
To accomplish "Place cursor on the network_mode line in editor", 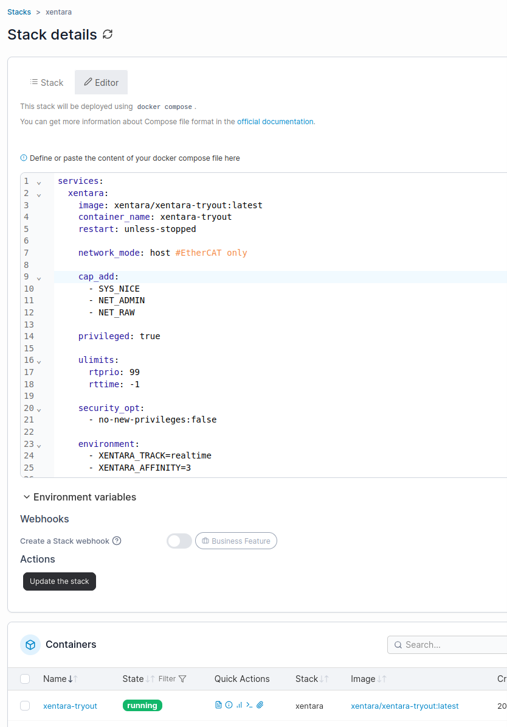I will [163, 253].
